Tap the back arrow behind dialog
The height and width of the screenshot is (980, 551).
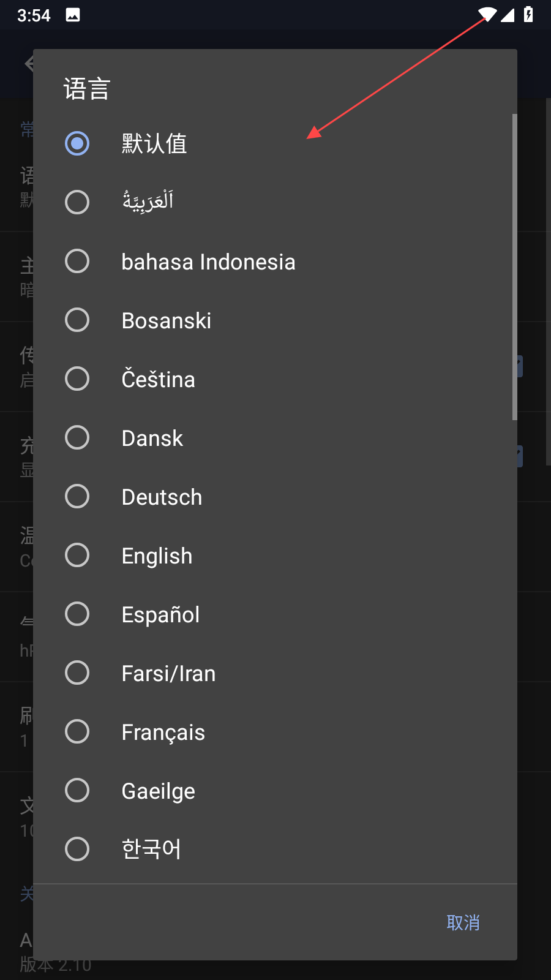[29, 63]
